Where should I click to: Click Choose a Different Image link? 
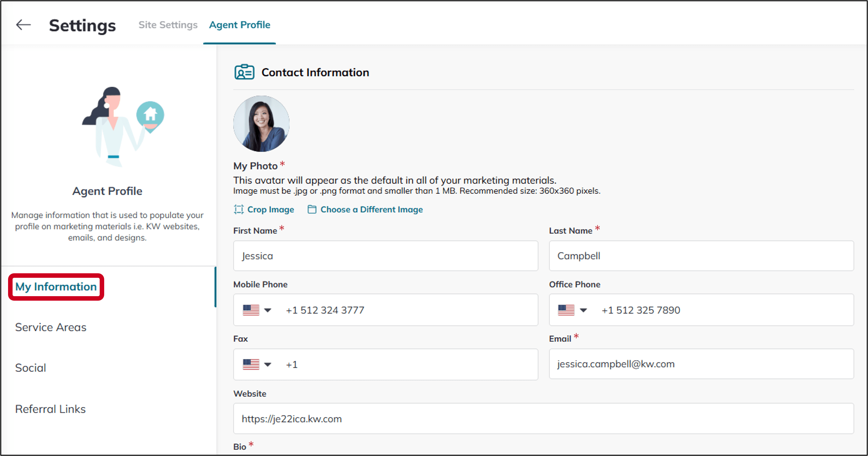click(372, 210)
